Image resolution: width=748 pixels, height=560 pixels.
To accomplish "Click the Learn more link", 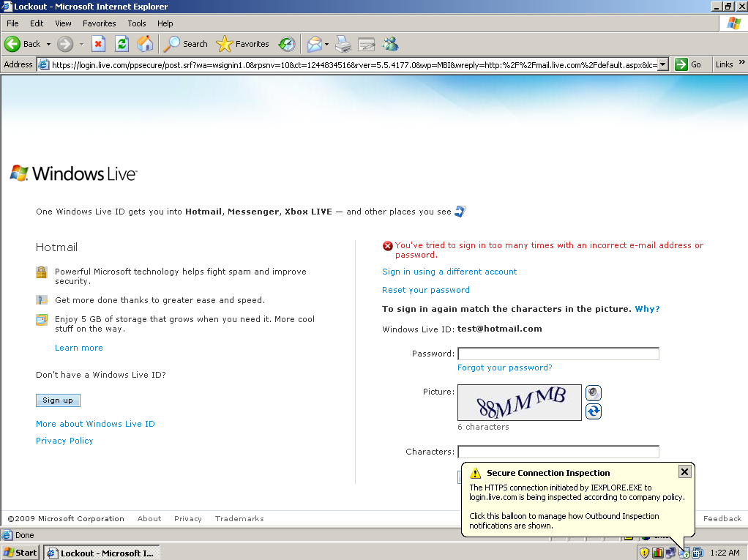I will tap(79, 348).
